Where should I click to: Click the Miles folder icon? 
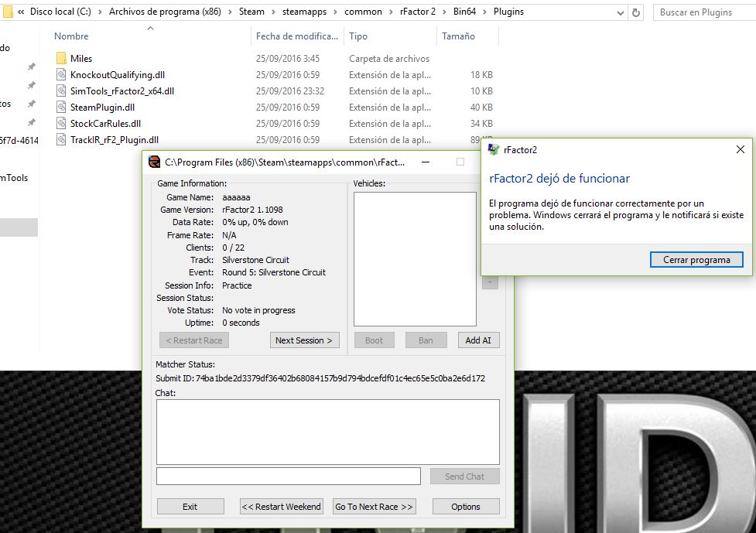tap(61, 58)
